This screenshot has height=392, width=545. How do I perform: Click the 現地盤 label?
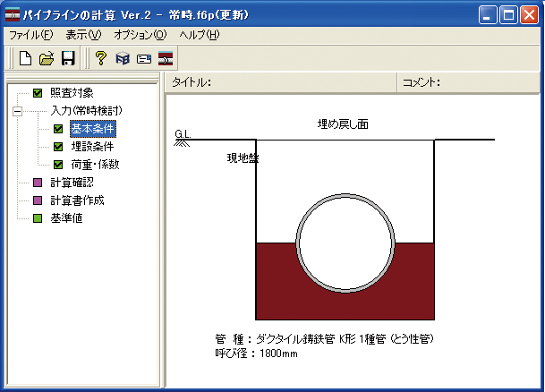243,158
